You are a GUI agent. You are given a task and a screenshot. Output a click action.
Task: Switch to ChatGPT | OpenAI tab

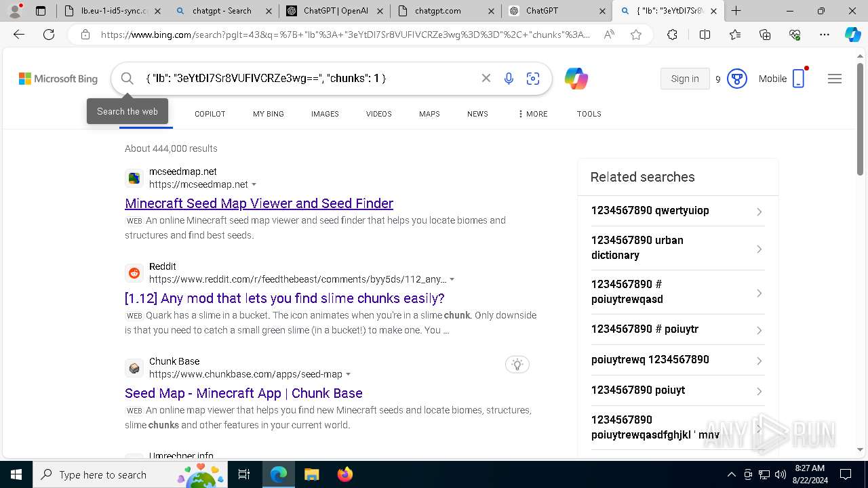tap(334, 11)
